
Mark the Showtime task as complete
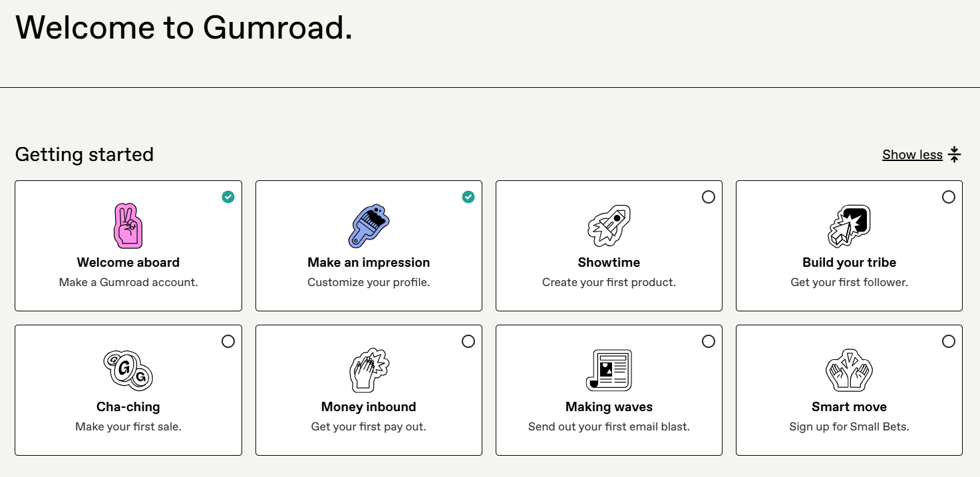709,197
